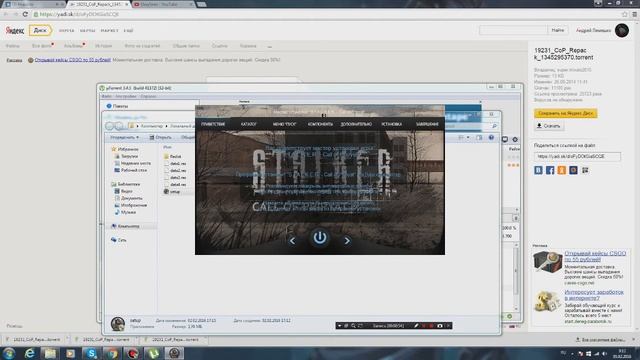This screenshot has height=360, width=640.
Task: Click the Найти search button
Action: (x=558, y=30)
